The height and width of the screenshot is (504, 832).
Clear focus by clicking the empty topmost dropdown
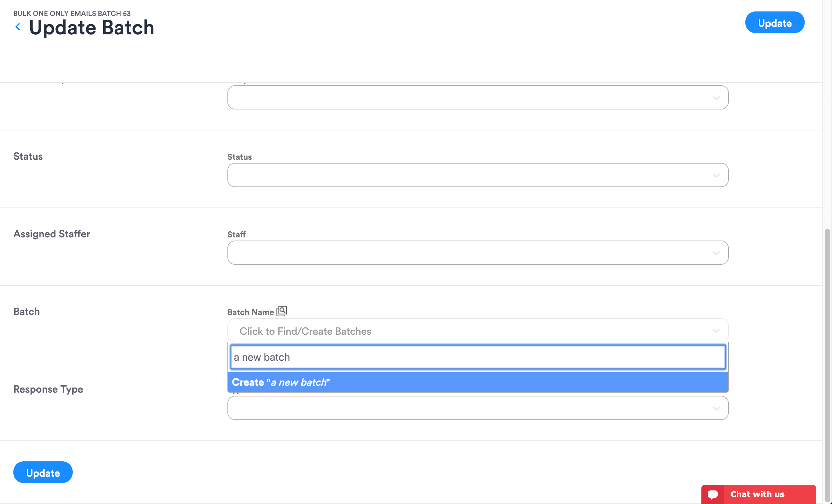(473, 97)
